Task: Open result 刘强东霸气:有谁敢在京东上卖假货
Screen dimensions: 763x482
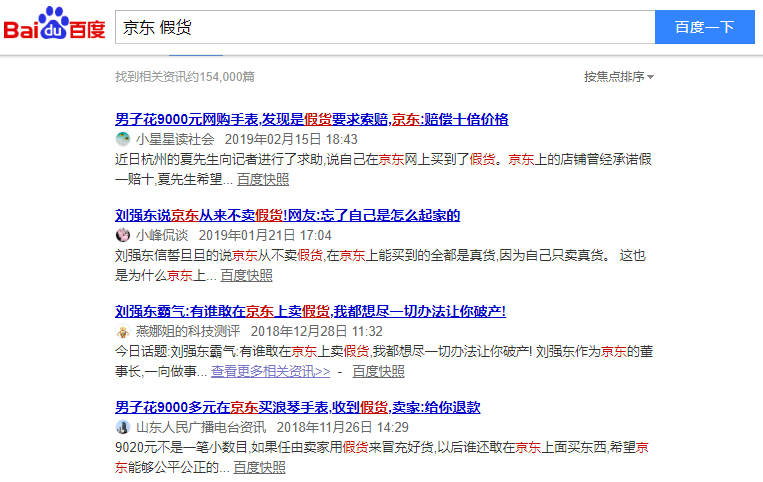Action: (x=310, y=311)
